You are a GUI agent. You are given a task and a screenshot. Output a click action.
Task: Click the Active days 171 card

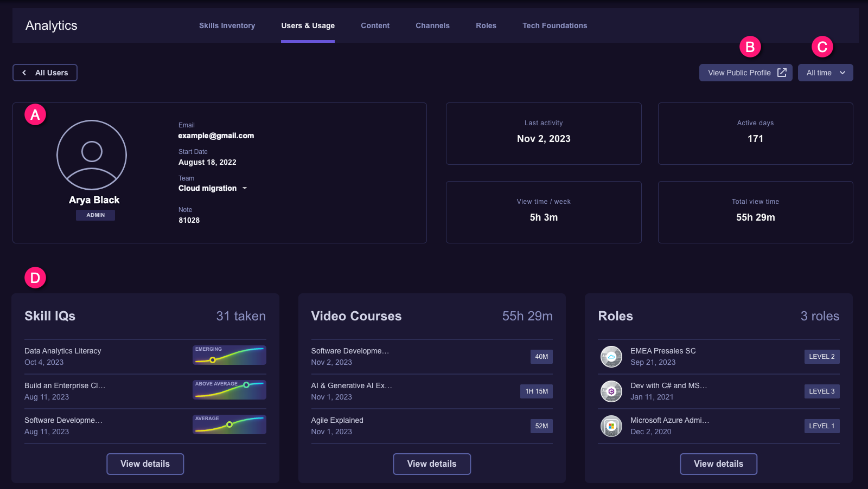click(x=755, y=133)
